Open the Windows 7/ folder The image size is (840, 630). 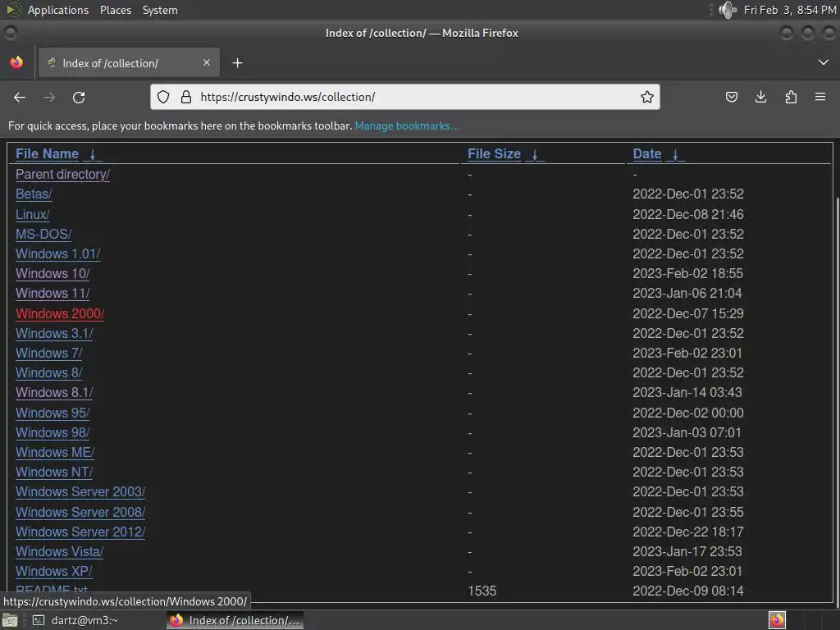pos(48,353)
